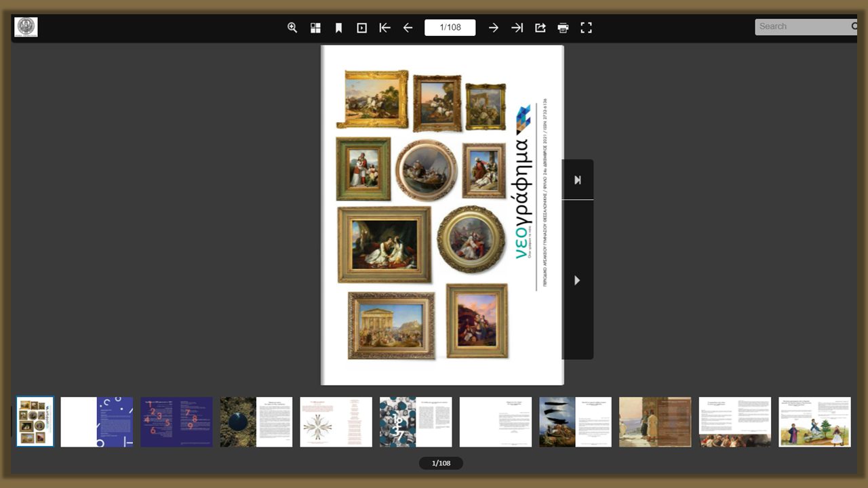Open the share icon
The height and width of the screenshot is (488, 868).
(540, 28)
